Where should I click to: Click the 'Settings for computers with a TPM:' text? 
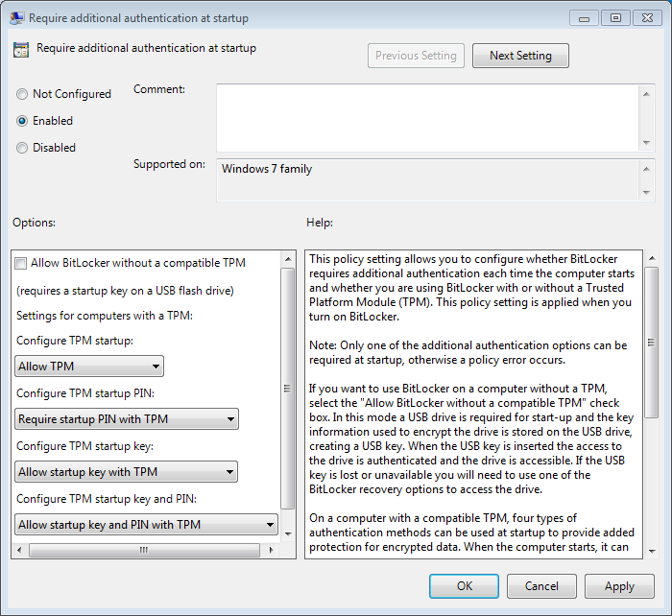click(105, 316)
